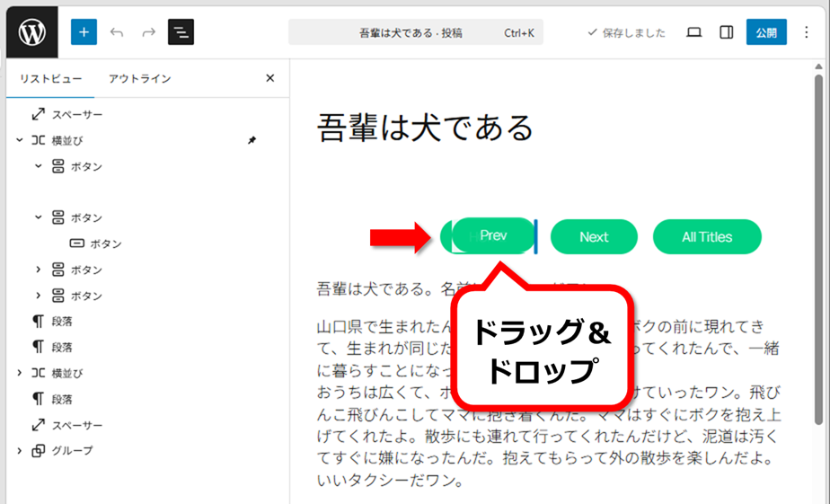Select the first スペーサー block in list
This screenshot has width=830, height=504.
coord(76,115)
